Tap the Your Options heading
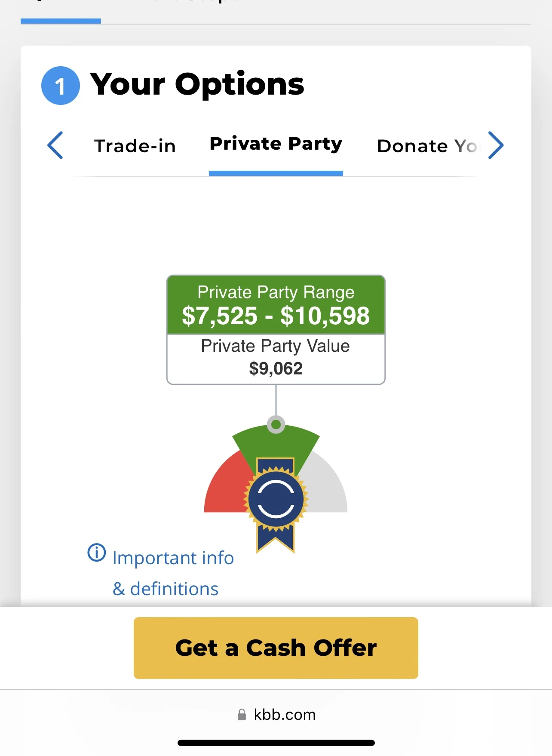Viewport: 552px width, 756px height. click(x=197, y=84)
